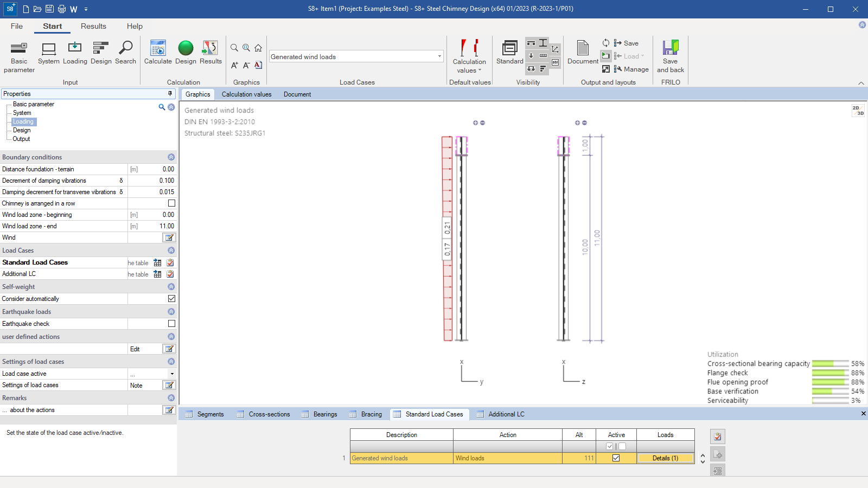Screen dimensions: 868x488
Task: Collapse the Settings of load cases section
Action: coord(171,362)
